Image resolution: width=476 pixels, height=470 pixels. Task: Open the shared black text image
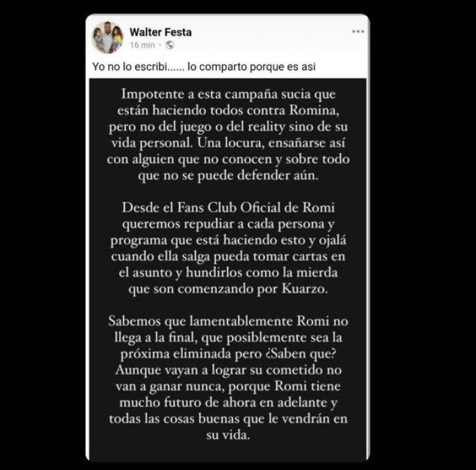click(227, 270)
